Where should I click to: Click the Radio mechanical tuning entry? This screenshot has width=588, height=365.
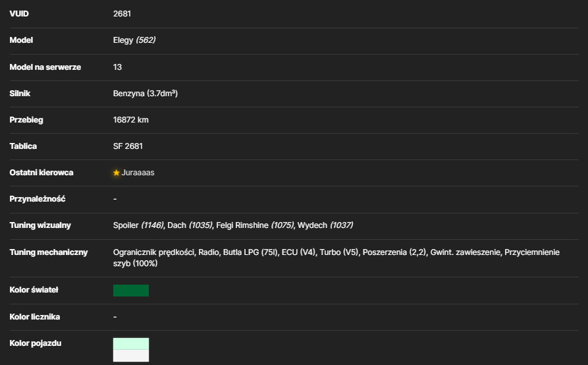[x=209, y=252]
